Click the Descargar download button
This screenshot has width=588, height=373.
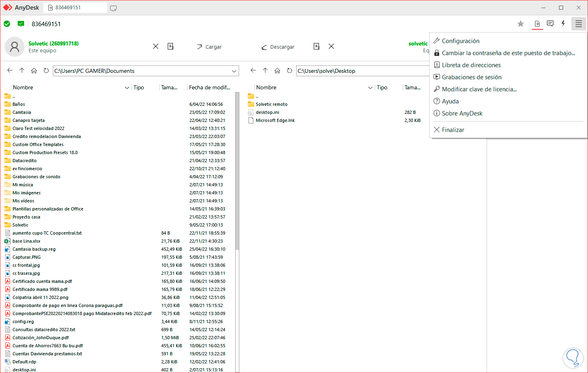coord(278,47)
